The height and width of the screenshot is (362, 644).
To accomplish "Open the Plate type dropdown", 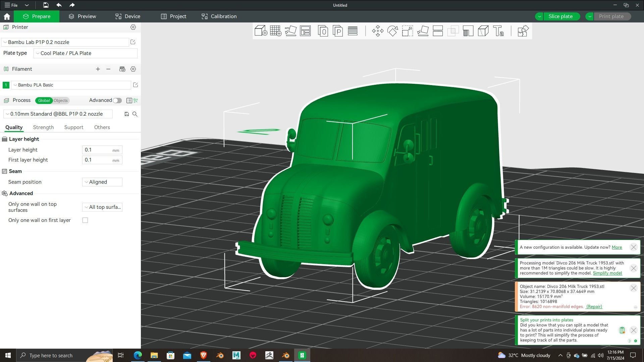I will 85,53.
